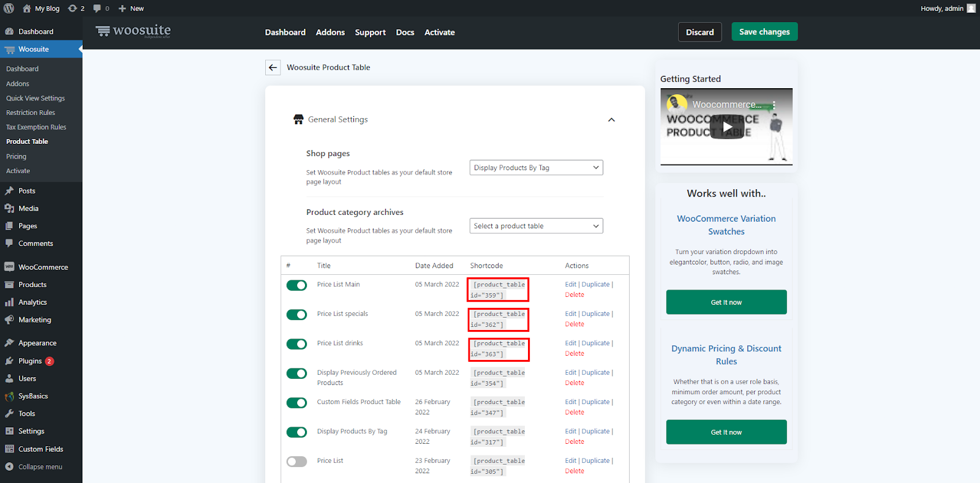The height and width of the screenshot is (483, 980).
Task: Toggle off Custom Fields Product Table
Action: tap(297, 403)
